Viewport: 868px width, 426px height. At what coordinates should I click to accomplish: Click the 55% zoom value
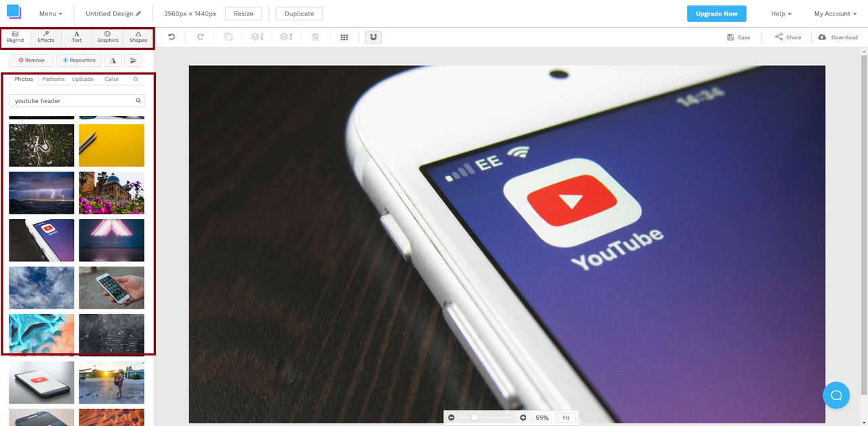click(542, 418)
